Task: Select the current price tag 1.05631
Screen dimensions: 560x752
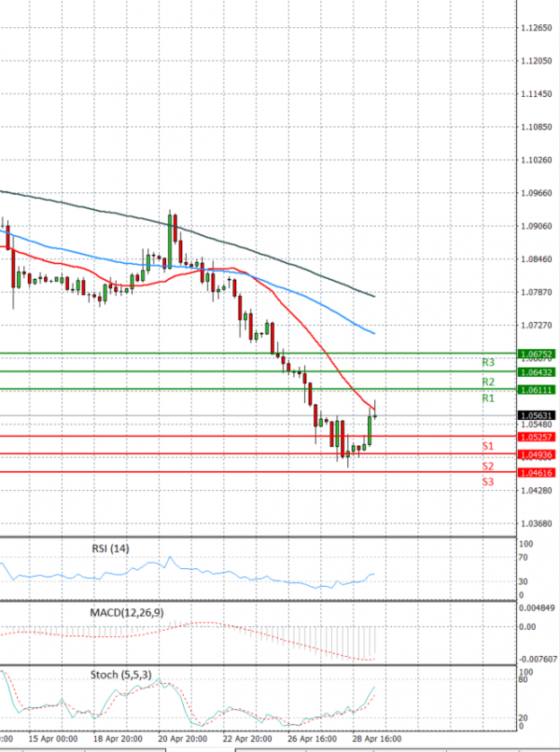Action: pyautogui.click(x=537, y=415)
